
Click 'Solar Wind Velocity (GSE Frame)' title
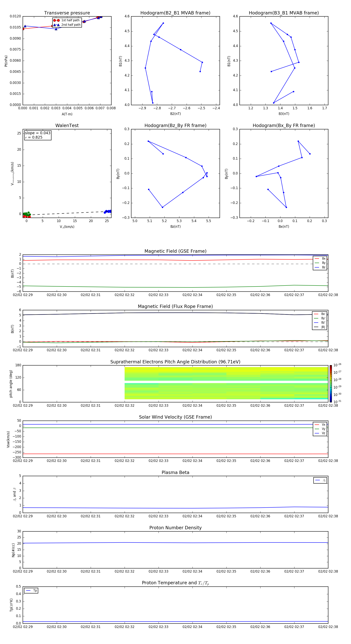175,417
